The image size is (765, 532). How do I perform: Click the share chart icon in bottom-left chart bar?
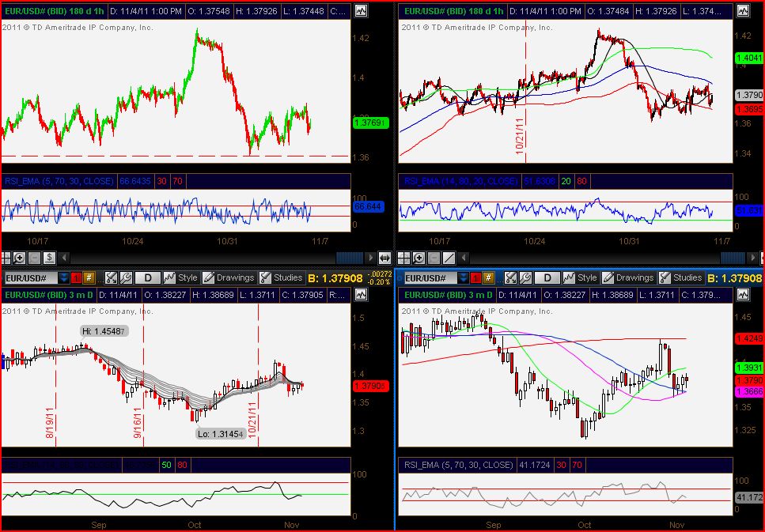tap(112, 278)
